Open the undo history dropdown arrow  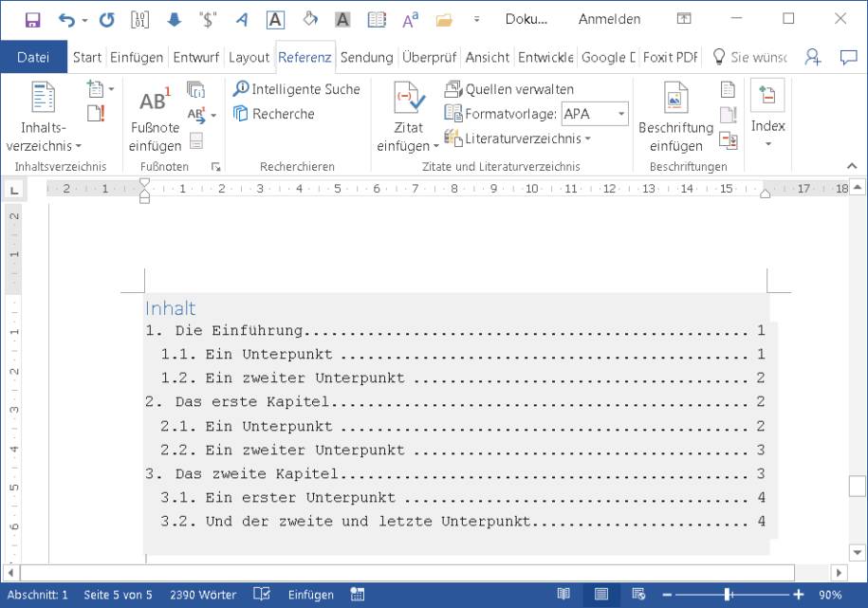(x=84, y=21)
